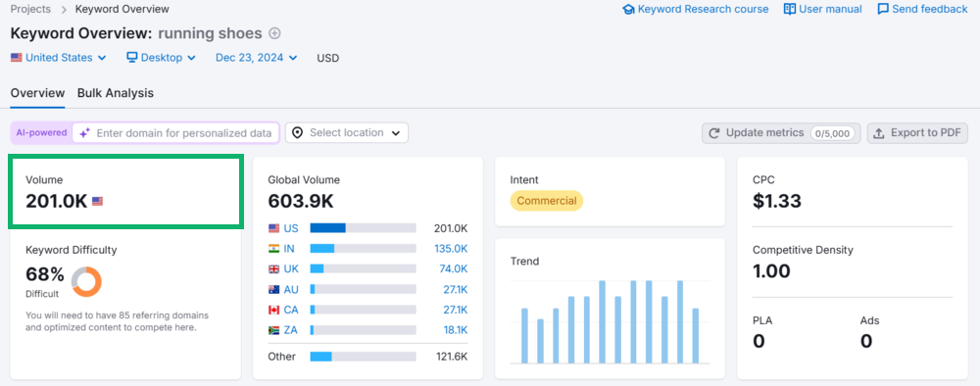Click the US flag in Global Volume list

[273, 228]
